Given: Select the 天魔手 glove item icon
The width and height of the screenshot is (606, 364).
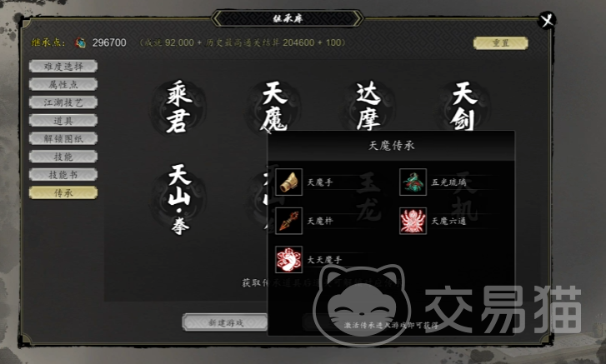Looking at the screenshot, I should [288, 182].
